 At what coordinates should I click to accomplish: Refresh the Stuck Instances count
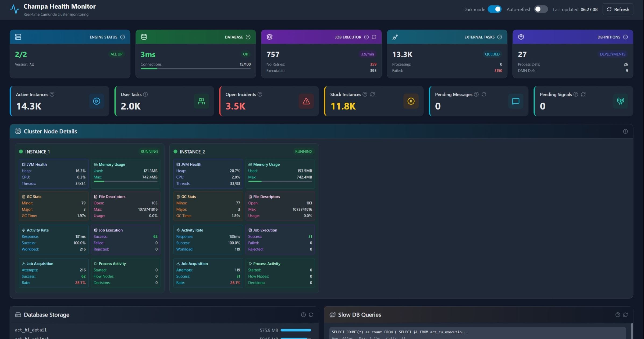[x=372, y=94]
